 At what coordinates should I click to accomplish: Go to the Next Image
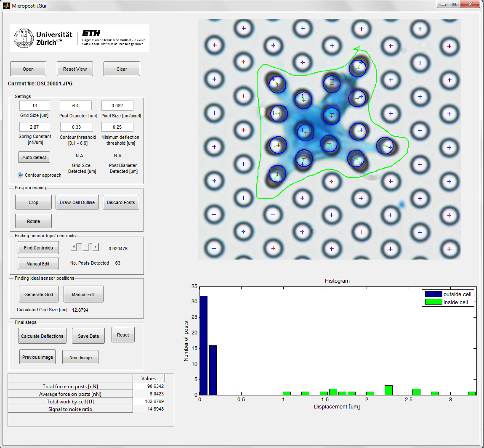[x=80, y=358]
